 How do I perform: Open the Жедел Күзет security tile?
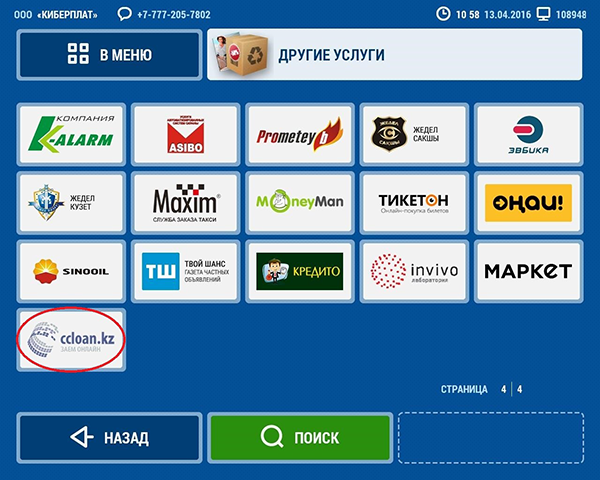71,203
